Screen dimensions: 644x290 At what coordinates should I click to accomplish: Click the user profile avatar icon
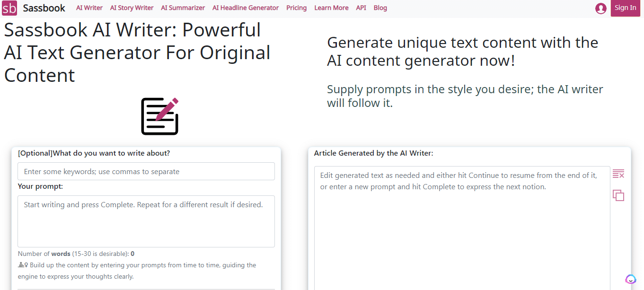[601, 8]
